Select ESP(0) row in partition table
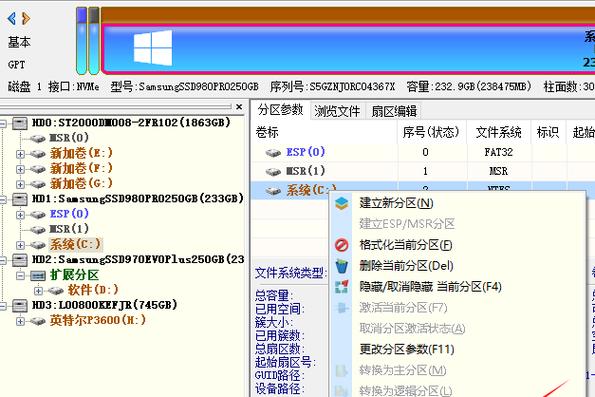The image size is (595, 397). (422, 152)
